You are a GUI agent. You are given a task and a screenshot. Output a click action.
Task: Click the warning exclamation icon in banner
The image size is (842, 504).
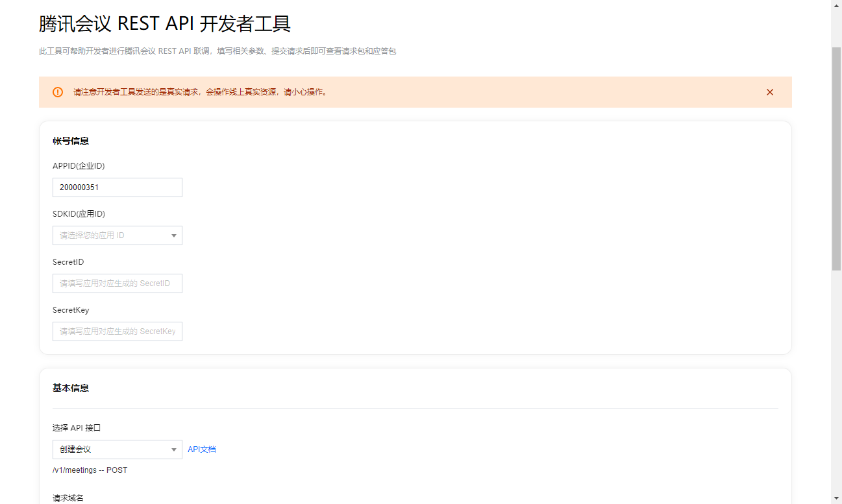[x=58, y=92]
